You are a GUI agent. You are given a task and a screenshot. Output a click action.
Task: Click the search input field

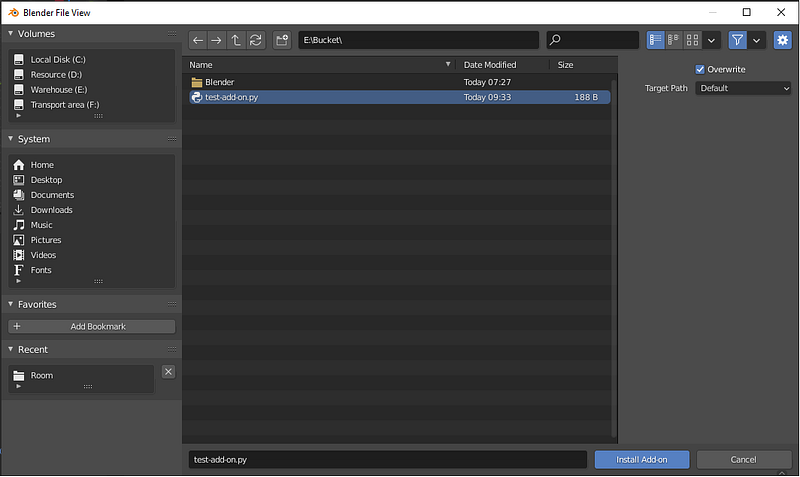[593, 40]
